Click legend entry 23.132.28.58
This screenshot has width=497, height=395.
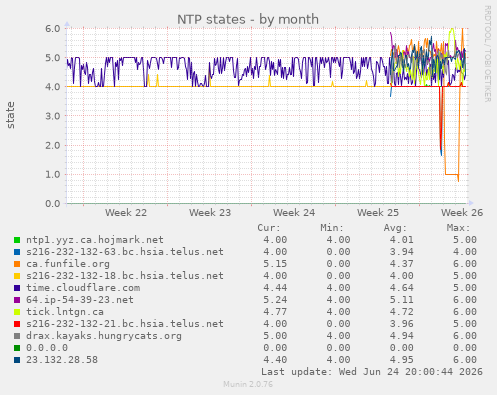[62, 360]
